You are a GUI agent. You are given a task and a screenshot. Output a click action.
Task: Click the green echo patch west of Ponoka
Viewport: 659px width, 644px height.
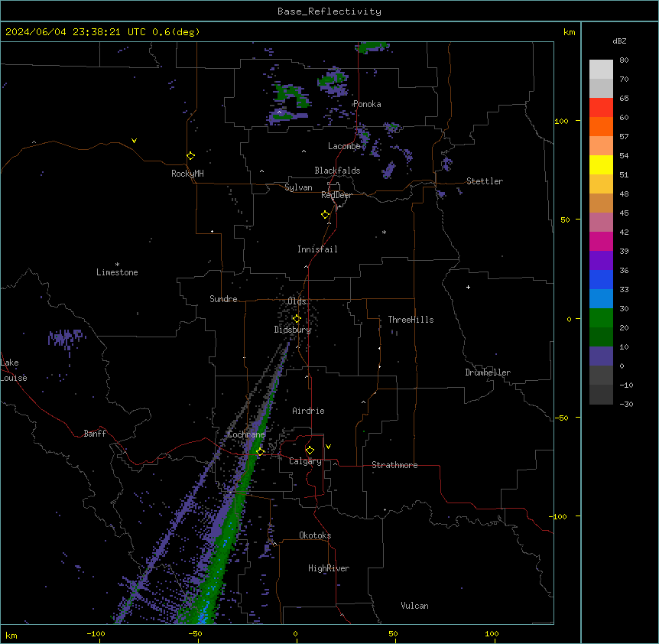[x=292, y=96]
